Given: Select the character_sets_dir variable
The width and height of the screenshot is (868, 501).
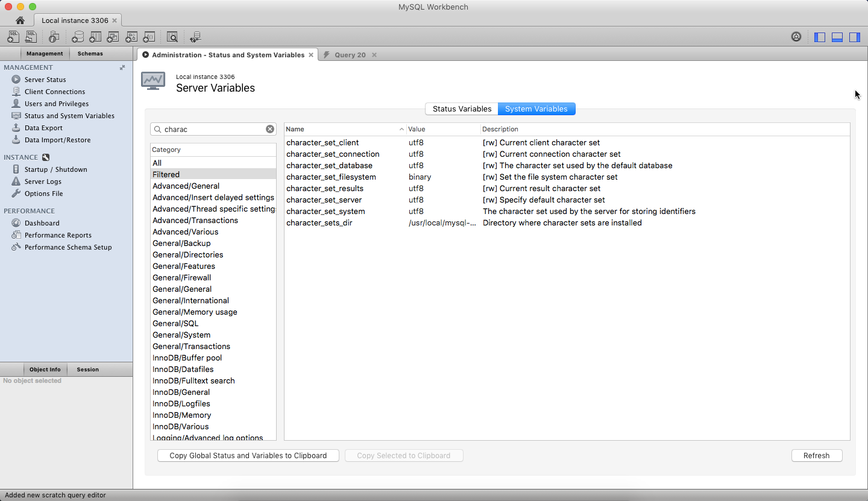Looking at the screenshot, I should pyautogui.click(x=319, y=223).
